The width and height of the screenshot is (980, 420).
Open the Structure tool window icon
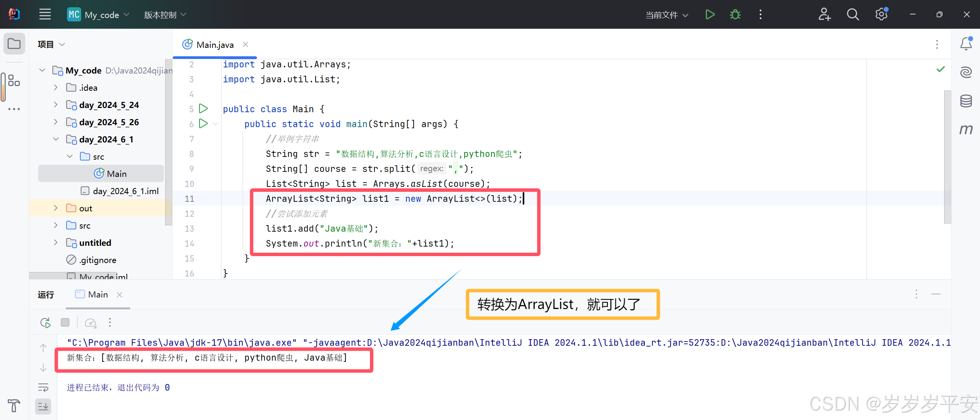point(14,80)
